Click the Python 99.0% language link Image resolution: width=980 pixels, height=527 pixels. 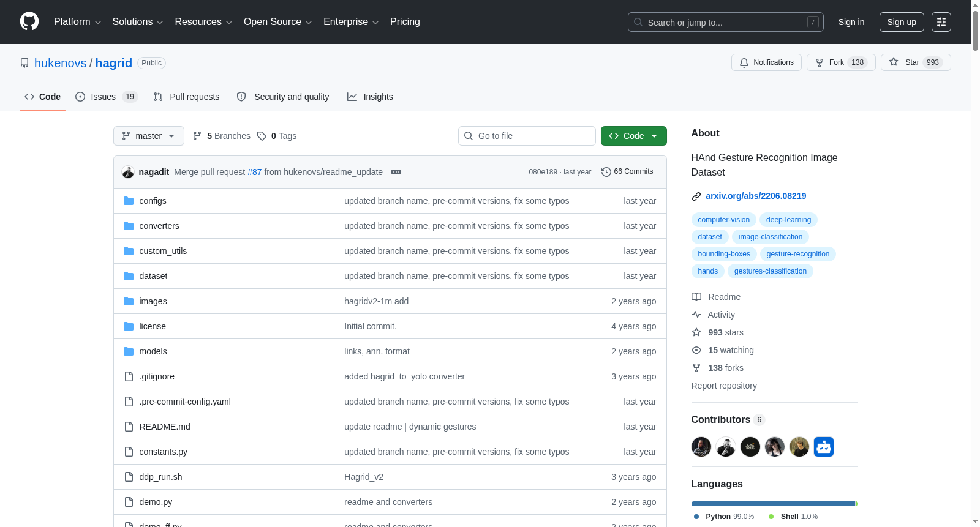point(724,517)
